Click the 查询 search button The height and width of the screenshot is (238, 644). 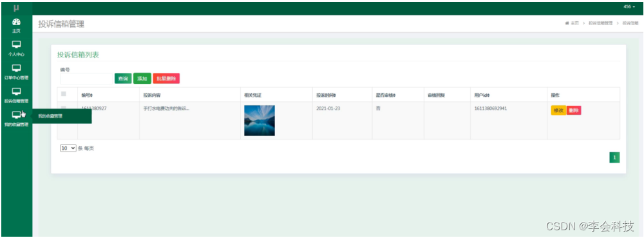tap(123, 79)
